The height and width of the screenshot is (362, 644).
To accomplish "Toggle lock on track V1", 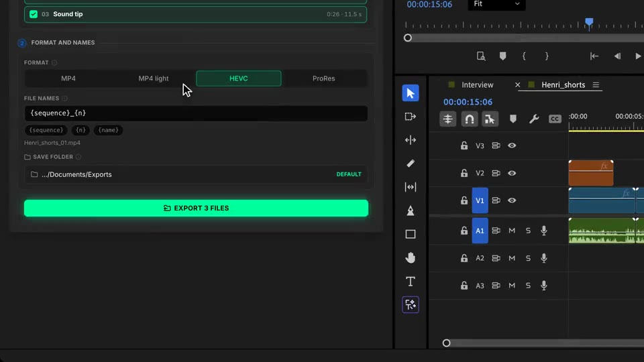I will pyautogui.click(x=464, y=200).
